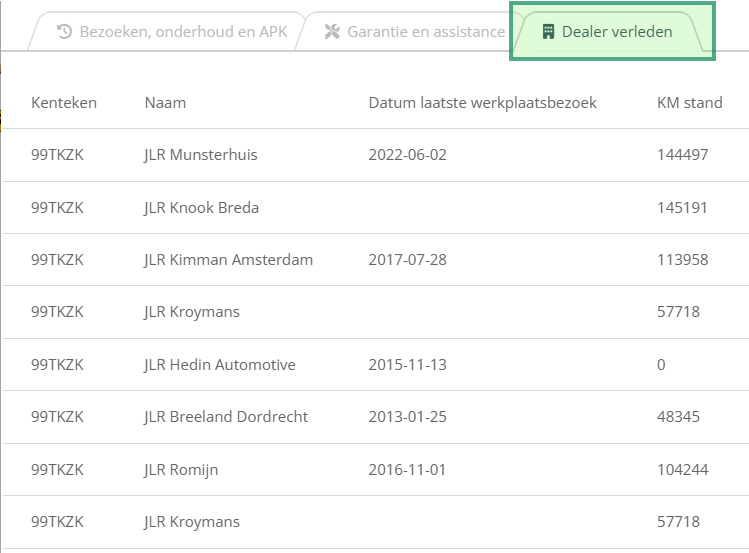Click the JLR Romijn dealer name

coord(181,470)
